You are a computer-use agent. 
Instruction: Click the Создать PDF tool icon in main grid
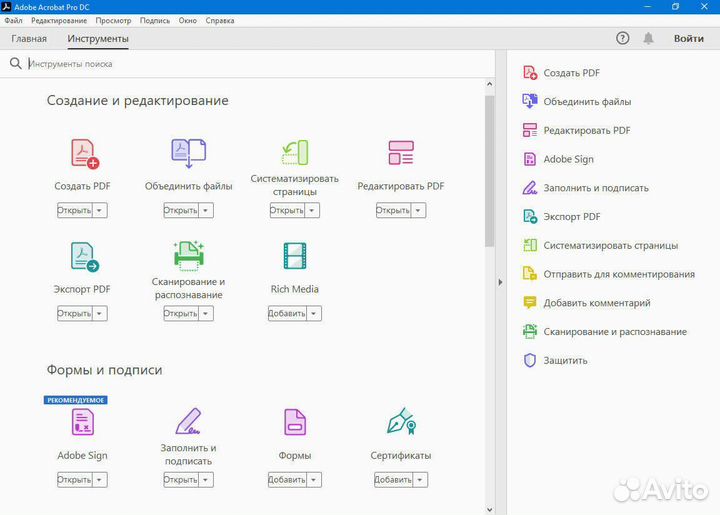(85, 154)
